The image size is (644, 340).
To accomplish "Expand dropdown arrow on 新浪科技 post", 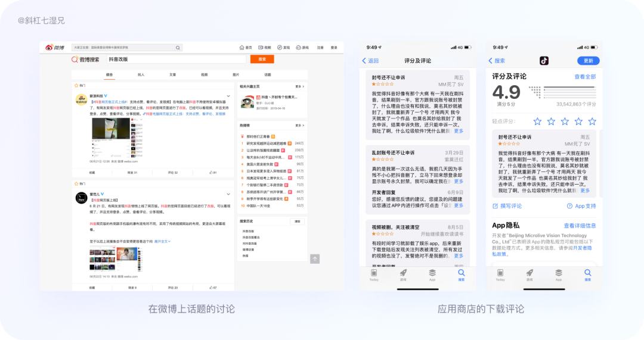I will click(228, 96).
